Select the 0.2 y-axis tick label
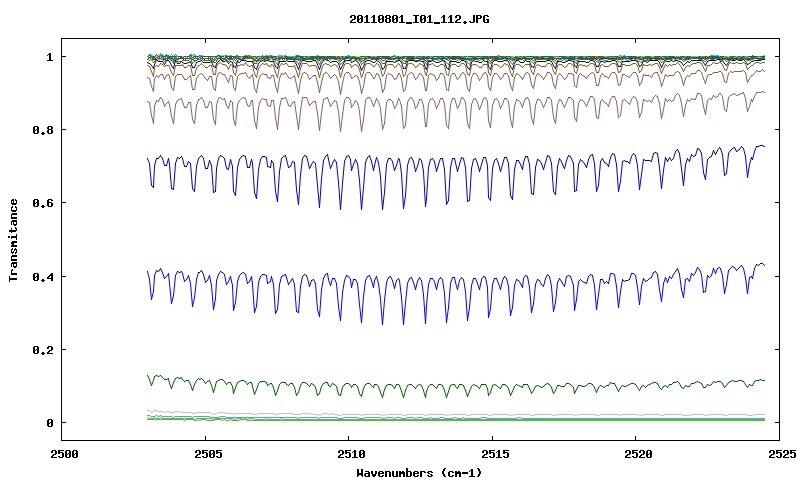Image resolution: width=800 pixels, height=480 pixels. [x=43, y=350]
